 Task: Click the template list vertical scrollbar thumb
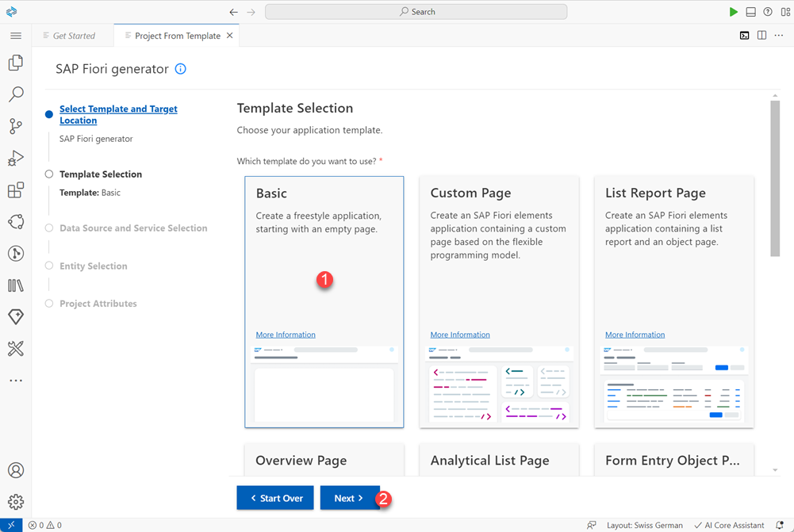(x=775, y=178)
